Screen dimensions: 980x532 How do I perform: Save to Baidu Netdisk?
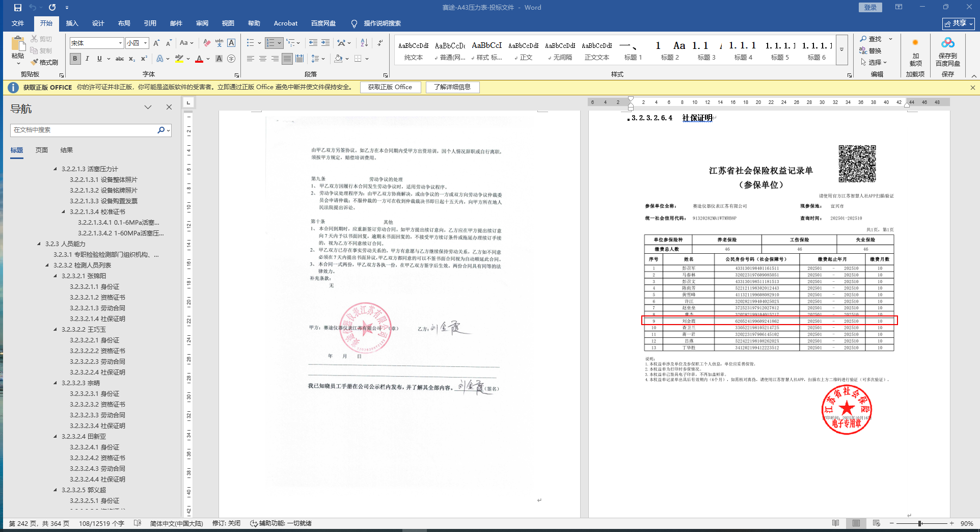(x=948, y=51)
